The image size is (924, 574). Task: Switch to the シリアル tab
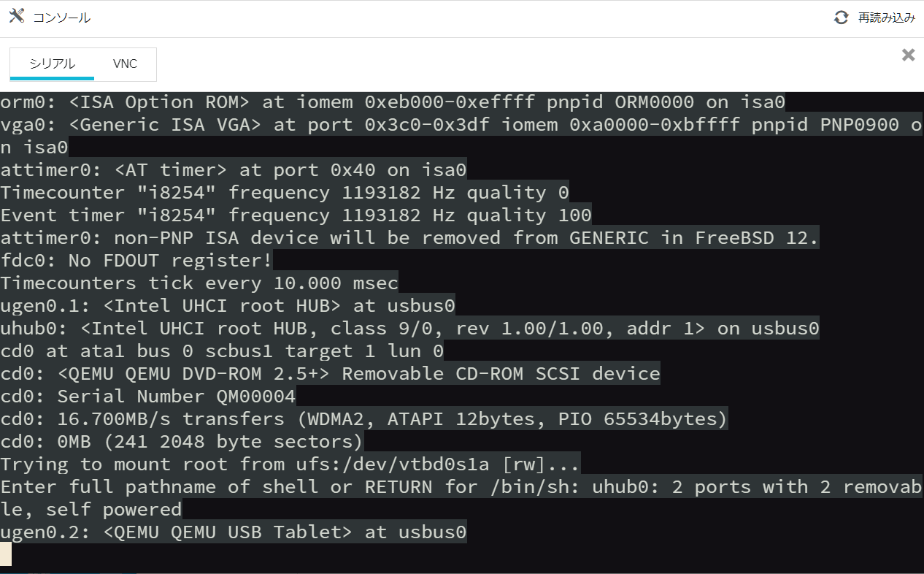(52, 64)
